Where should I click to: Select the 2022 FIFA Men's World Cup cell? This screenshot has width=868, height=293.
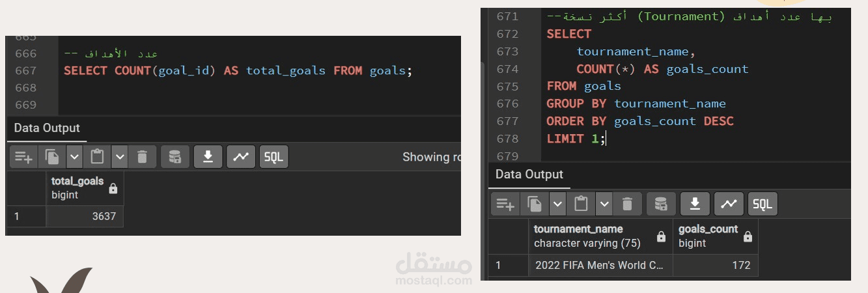[x=600, y=265]
